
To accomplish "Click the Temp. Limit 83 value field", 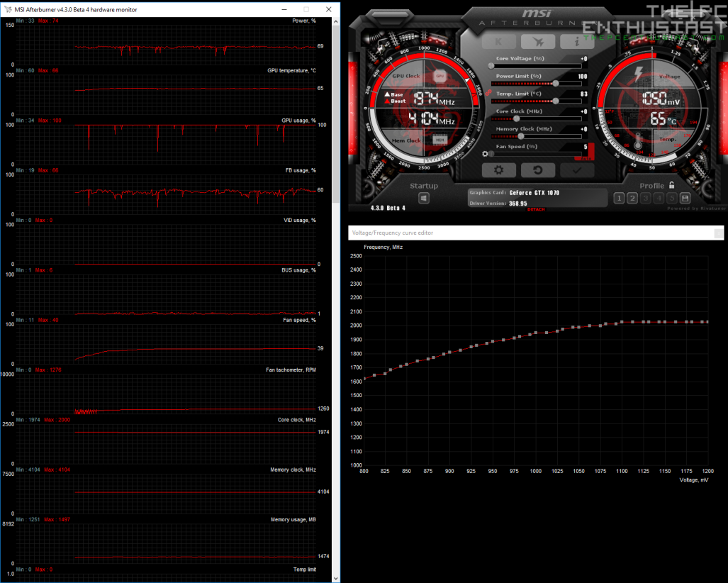I will tap(584, 94).
